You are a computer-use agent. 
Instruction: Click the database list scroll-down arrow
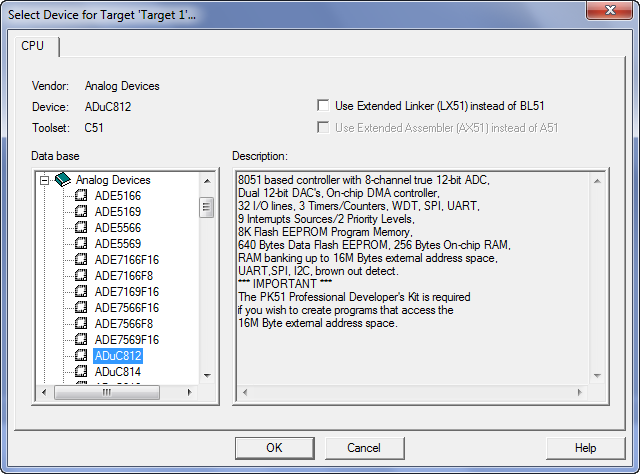click(207, 376)
